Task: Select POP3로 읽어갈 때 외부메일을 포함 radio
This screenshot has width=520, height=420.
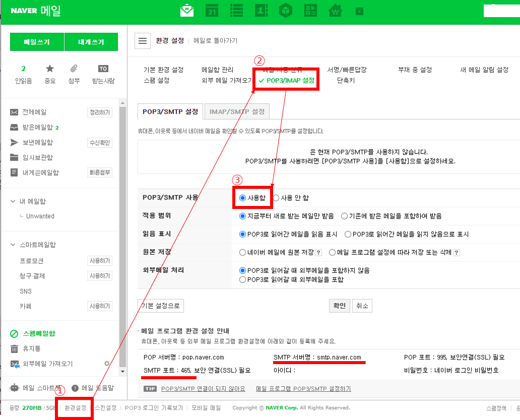Action: (242, 280)
